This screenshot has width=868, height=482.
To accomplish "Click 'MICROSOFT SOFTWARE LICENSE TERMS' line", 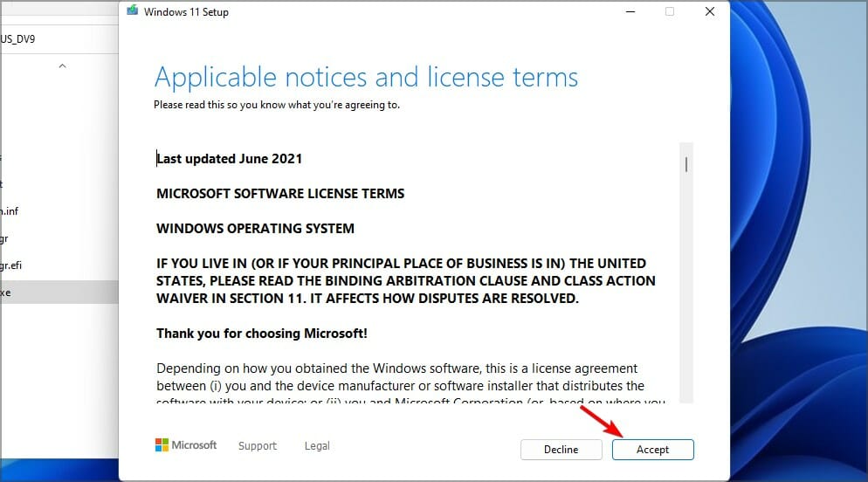I will (x=280, y=194).
